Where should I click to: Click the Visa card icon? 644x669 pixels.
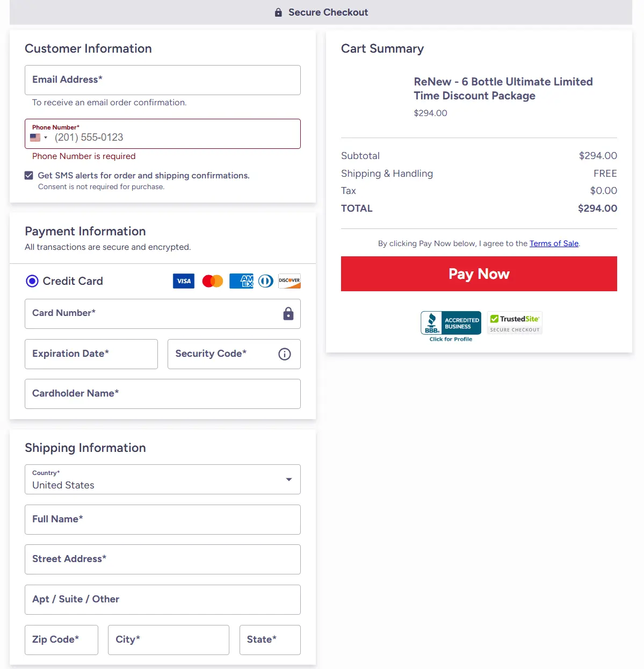(x=183, y=280)
